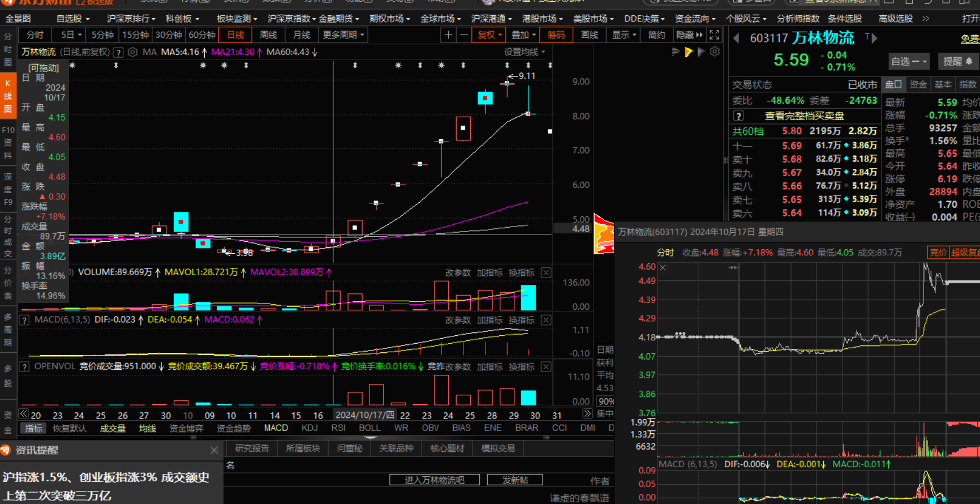The width and height of the screenshot is (980, 504).
Task: Toggle the 简约 simplified mode
Action: (x=656, y=35)
